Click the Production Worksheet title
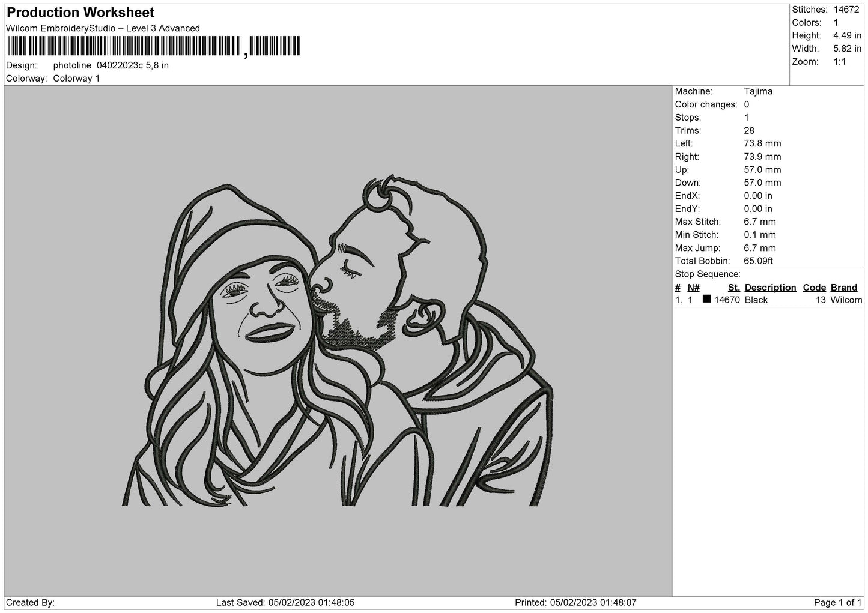Viewport: 868px width, 613px height. pyautogui.click(x=80, y=13)
